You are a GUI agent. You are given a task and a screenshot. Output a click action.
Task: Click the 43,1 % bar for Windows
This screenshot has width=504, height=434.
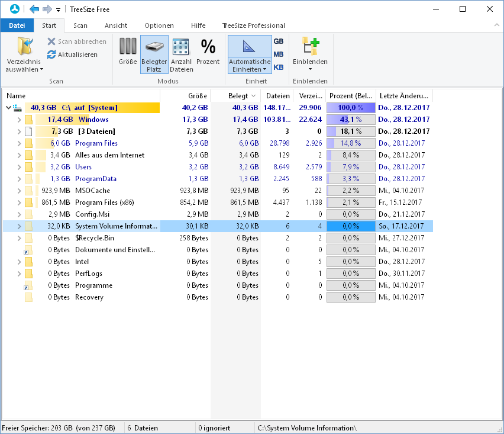coord(351,120)
